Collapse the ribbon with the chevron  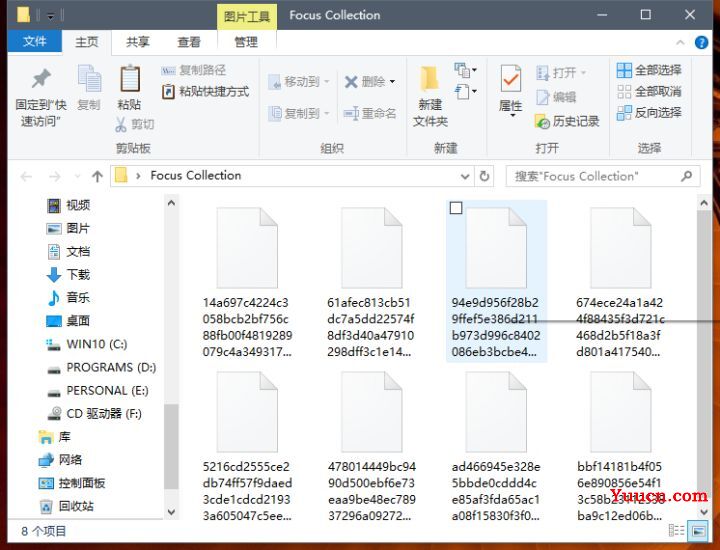[x=680, y=43]
